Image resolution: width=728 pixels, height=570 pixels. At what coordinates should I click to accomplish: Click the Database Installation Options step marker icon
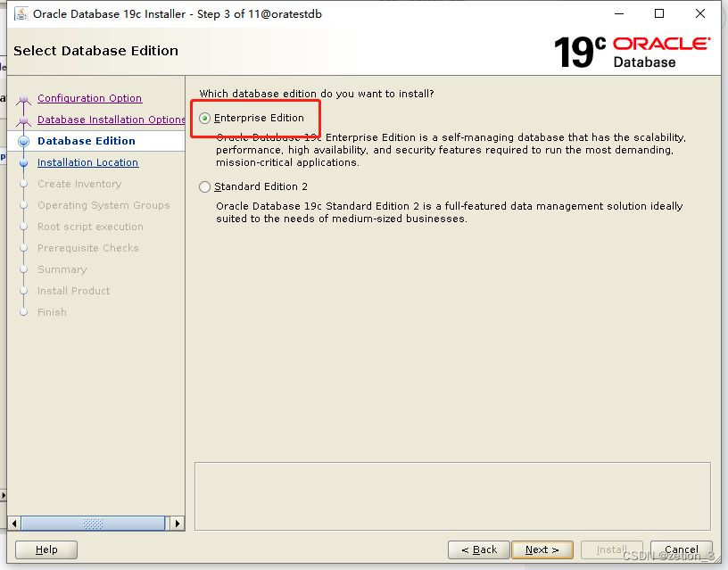point(24,120)
